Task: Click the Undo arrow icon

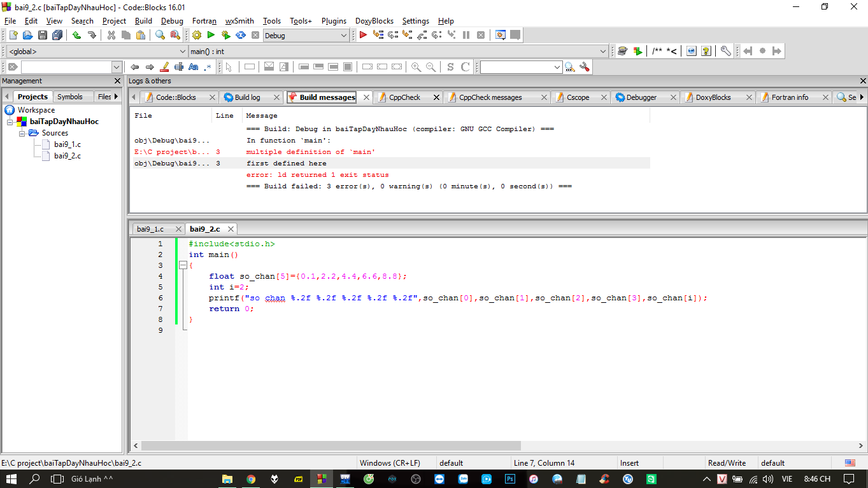Action: [76, 36]
